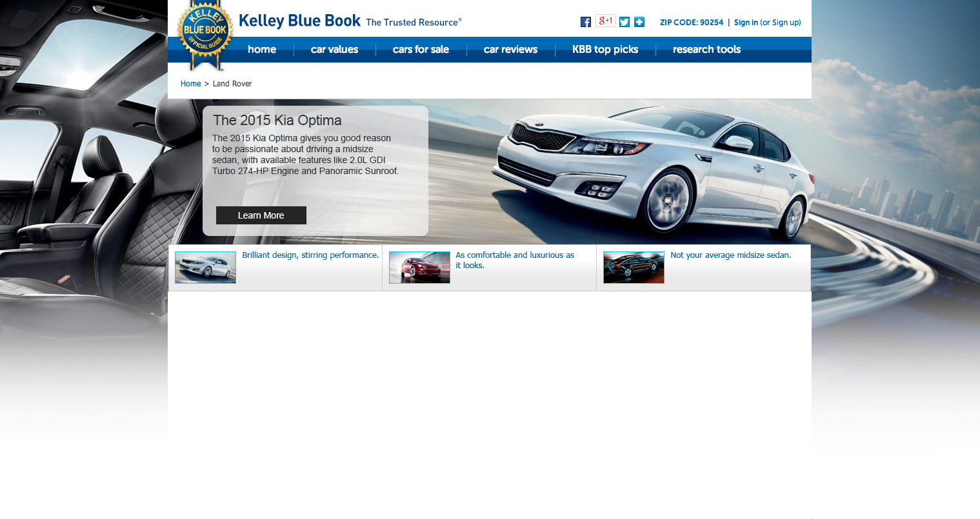
Task: Open the cars for sale menu
Action: click(x=421, y=50)
